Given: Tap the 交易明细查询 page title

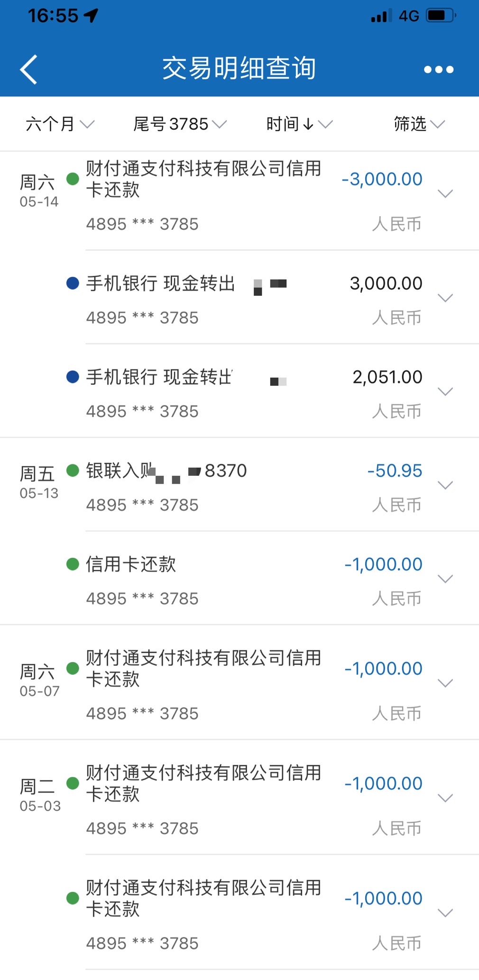Looking at the screenshot, I should pos(239,68).
